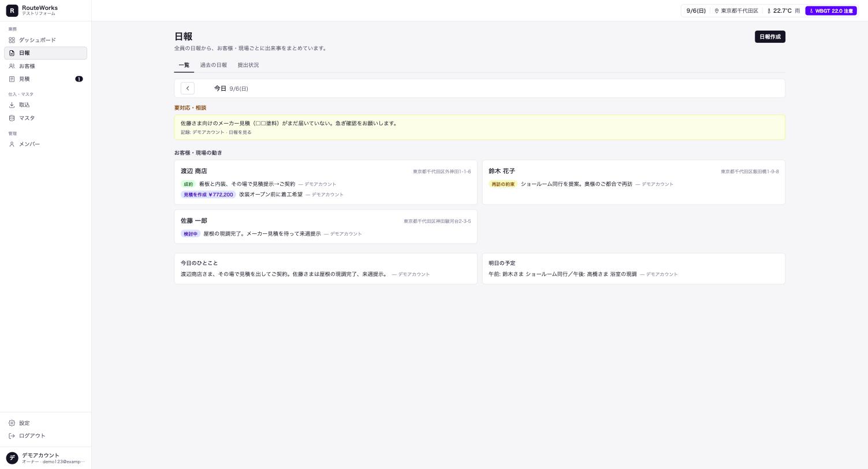The image size is (868, 469).
Task: Click the 要対応・相談 section heading
Action: click(x=190, y=108)
